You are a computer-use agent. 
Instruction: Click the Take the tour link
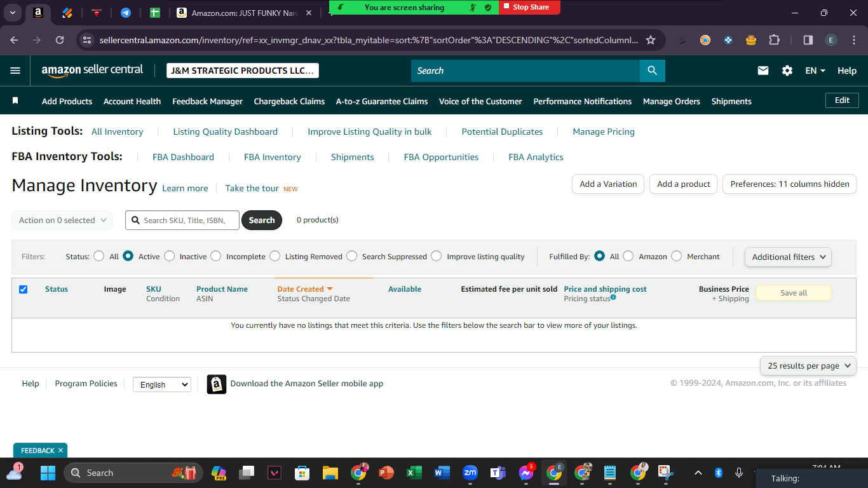click(252, 188)
